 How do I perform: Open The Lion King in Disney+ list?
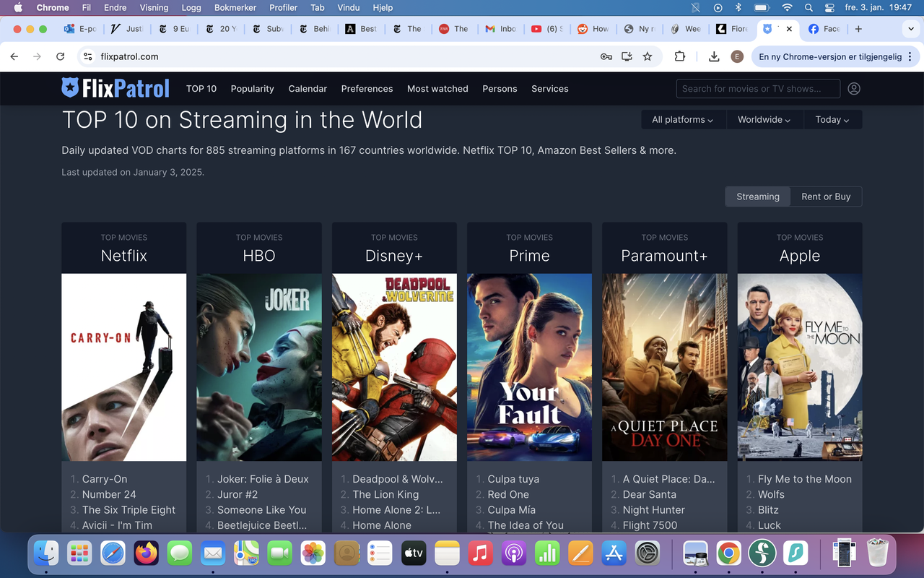point(385,494)
